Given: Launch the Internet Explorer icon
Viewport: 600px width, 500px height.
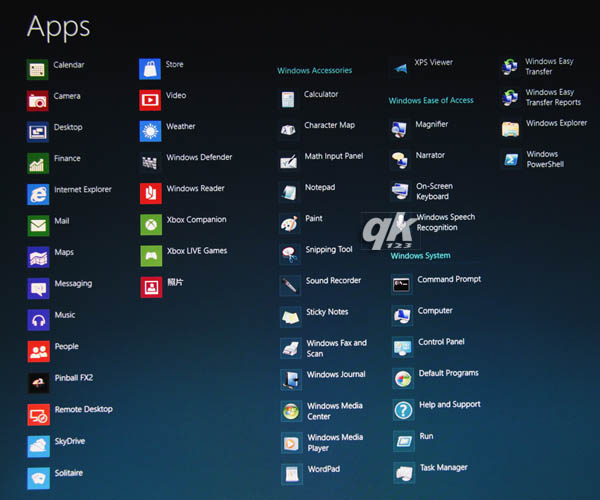Looking at the screenshot, I should pyautogui.click(x=38, y=194).
